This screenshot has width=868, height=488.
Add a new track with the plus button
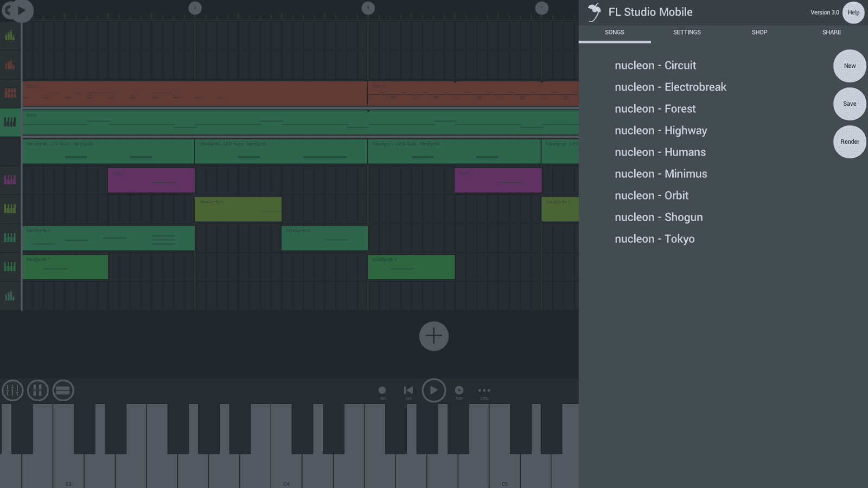(434, 336)
